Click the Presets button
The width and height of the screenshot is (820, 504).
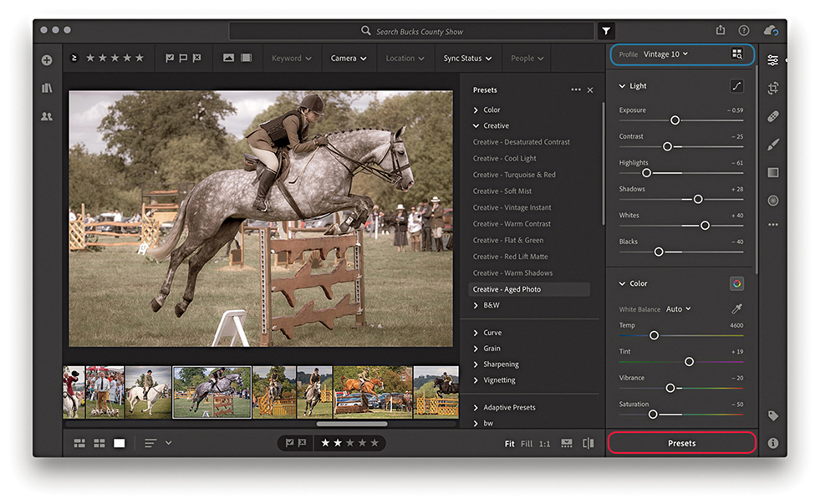(681, 443)
